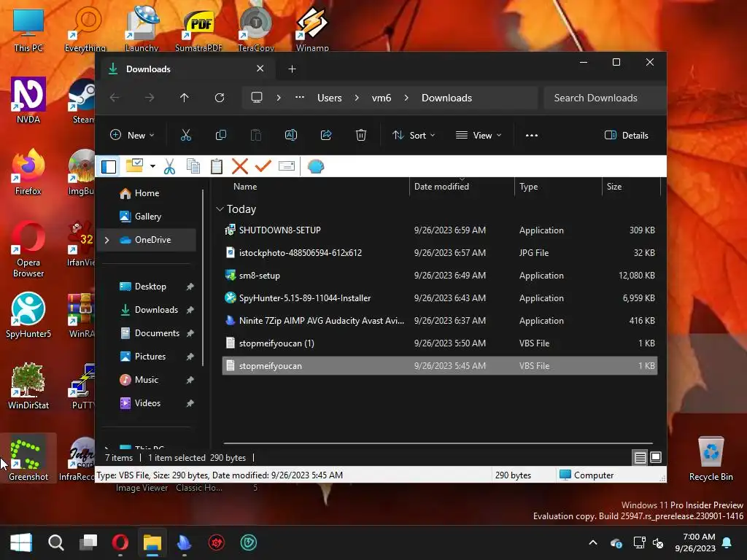Select the Downloads tab

pyautogui.click(x=188, y=69)
